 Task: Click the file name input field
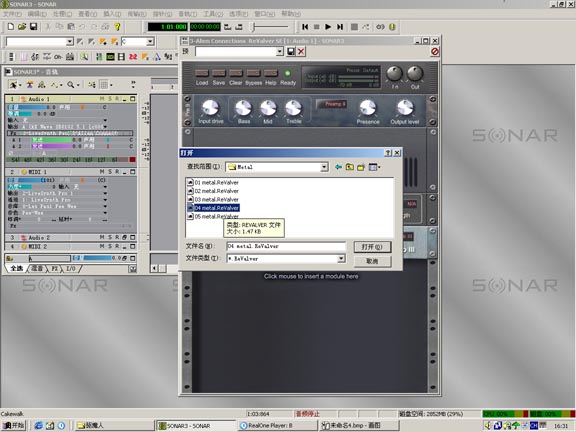pyautogui.click(x=286, y=246)
